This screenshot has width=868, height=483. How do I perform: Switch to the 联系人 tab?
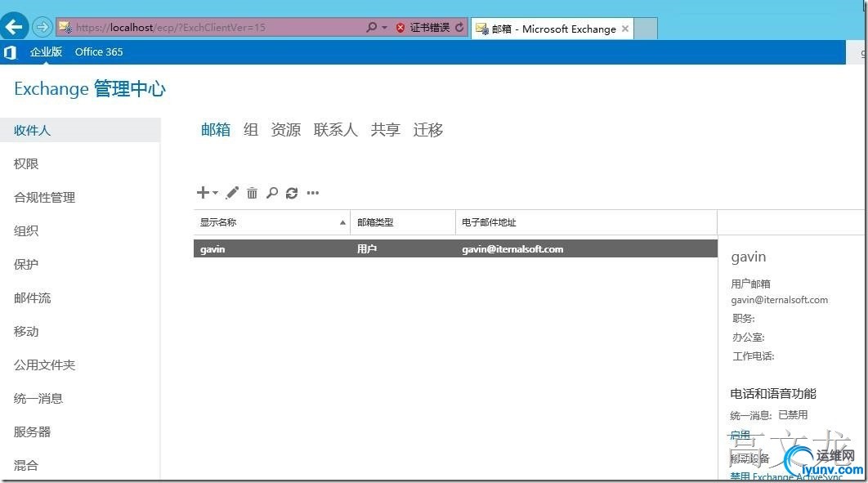tap(335, 129)
